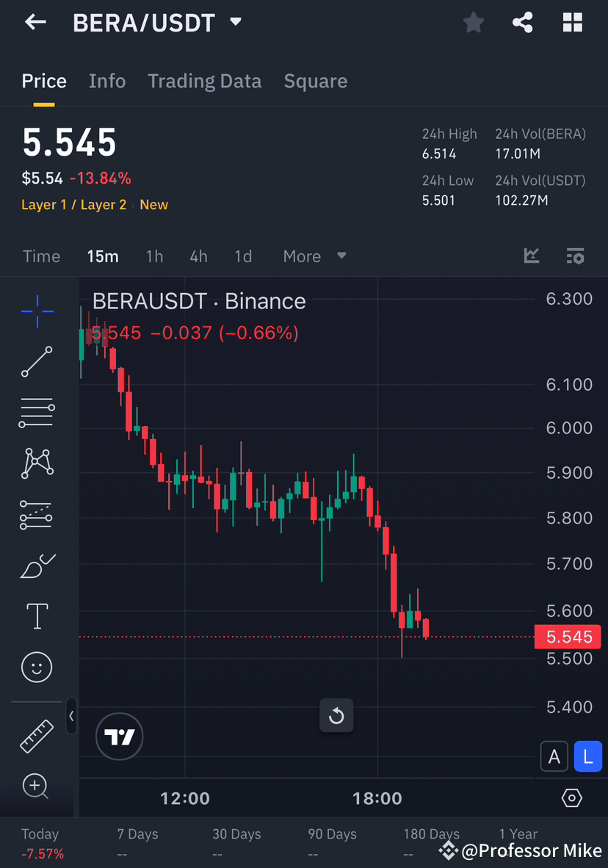Open the BERA/USDT pair selector dropdown
Screen dimensions: 608x868
234,23
